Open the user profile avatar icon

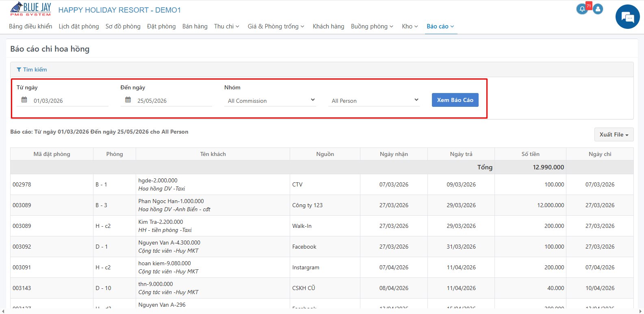pyautogui.click(x=598, y=9)
